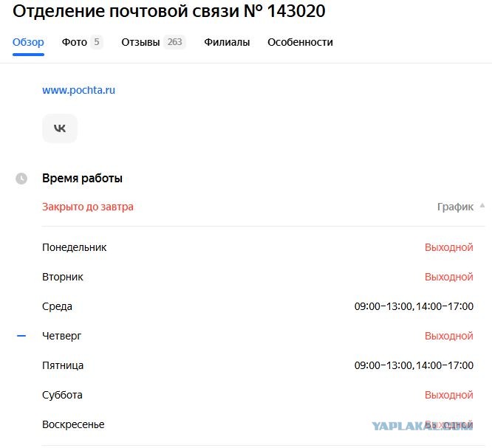Click the clock icon beside Время работы

tap(21, 179)
